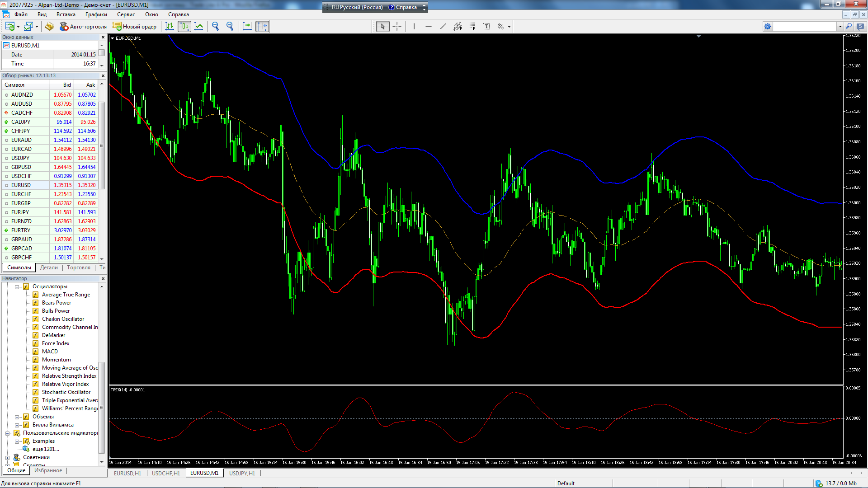Toggle the cursor selection mode
Image resolution: width=868 pixels, height=488 pixels.
(382, 26)
